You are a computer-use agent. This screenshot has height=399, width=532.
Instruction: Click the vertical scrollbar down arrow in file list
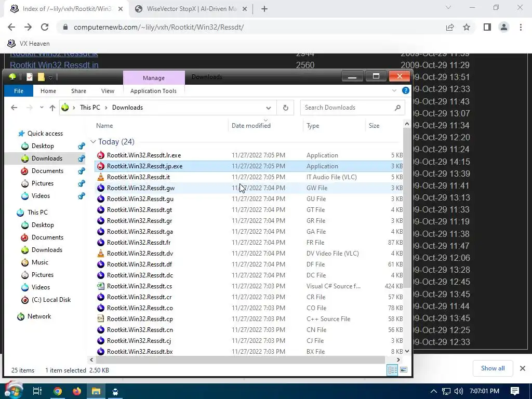[407, 352]
